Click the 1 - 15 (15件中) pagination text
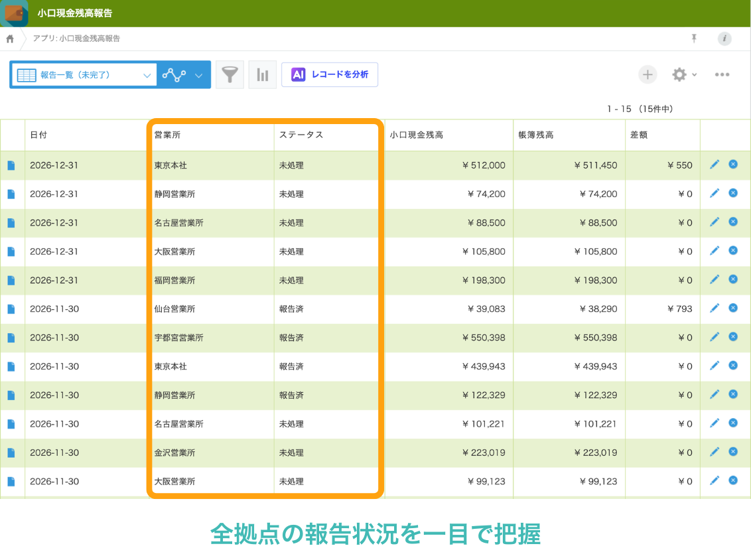 640,109
